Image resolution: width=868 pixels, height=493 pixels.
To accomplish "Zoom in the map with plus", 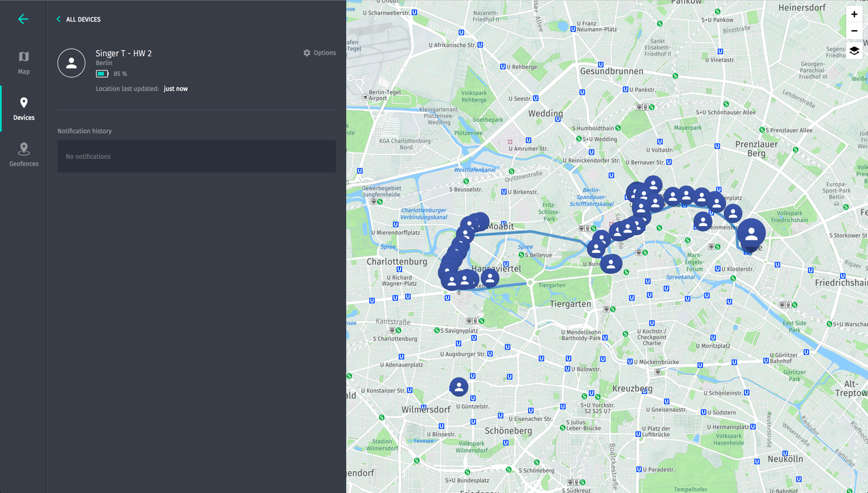I will pyautogui.click(x=854, y=14).
